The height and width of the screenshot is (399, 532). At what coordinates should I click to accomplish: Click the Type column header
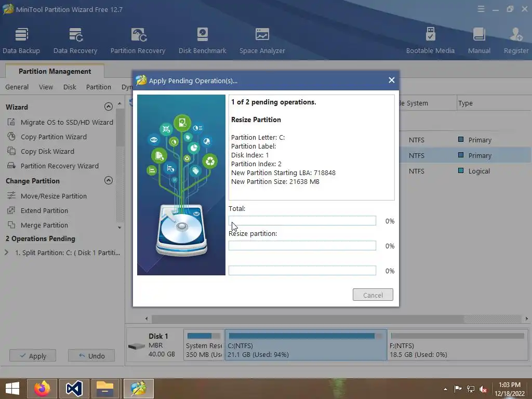[465, 103]
